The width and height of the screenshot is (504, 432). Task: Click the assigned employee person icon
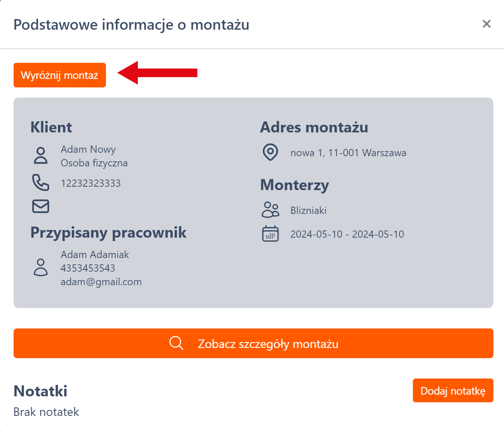tap(41, 268)
